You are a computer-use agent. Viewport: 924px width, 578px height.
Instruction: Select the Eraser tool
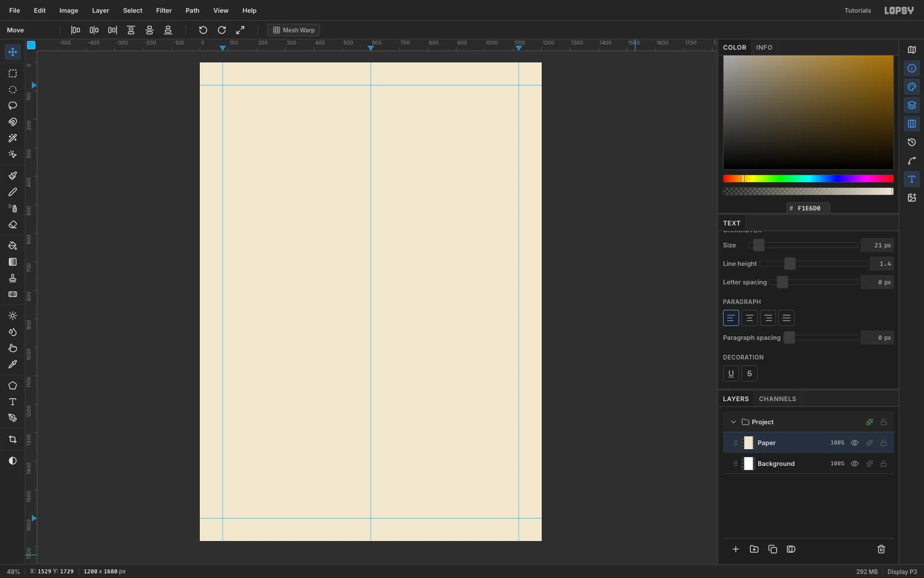tap(13, 224)
